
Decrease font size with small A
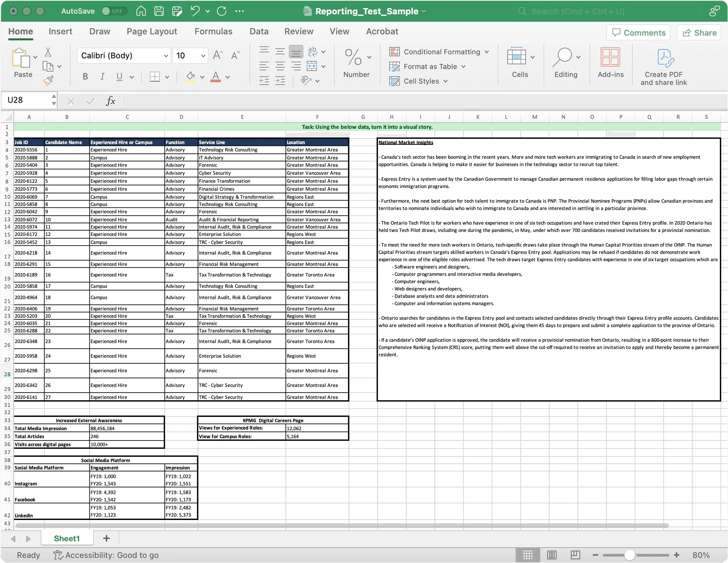pos(235,55)
